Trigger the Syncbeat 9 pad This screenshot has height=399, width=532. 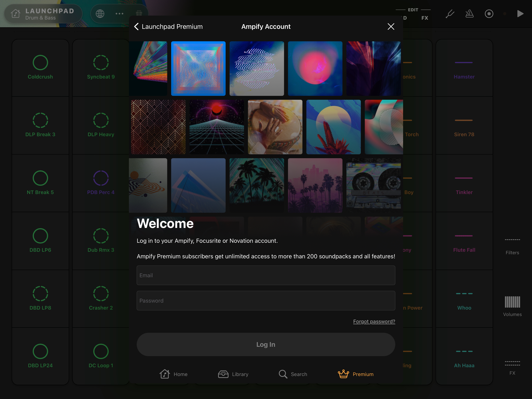point(101,68)
